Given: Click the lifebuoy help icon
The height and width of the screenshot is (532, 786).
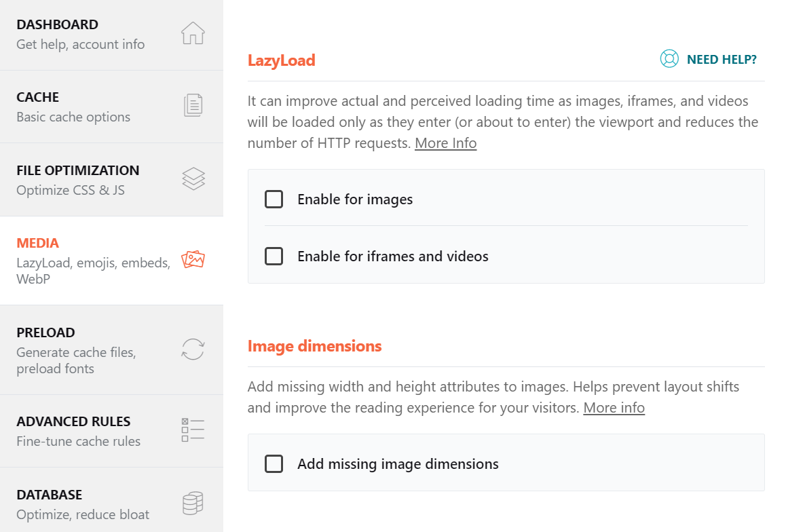Looking at the screenshot, I should [x=669, y=59].
